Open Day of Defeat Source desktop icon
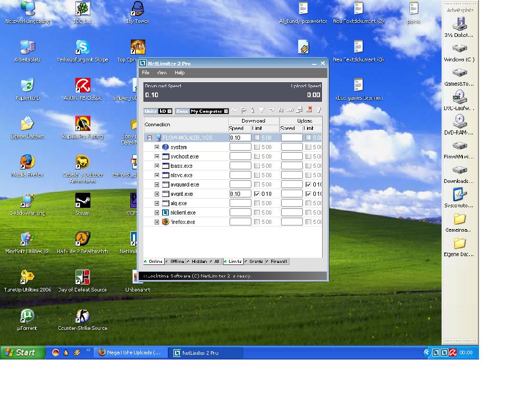Screen dimensions: 532x399 pyautogui.click(x=83, y=277)
